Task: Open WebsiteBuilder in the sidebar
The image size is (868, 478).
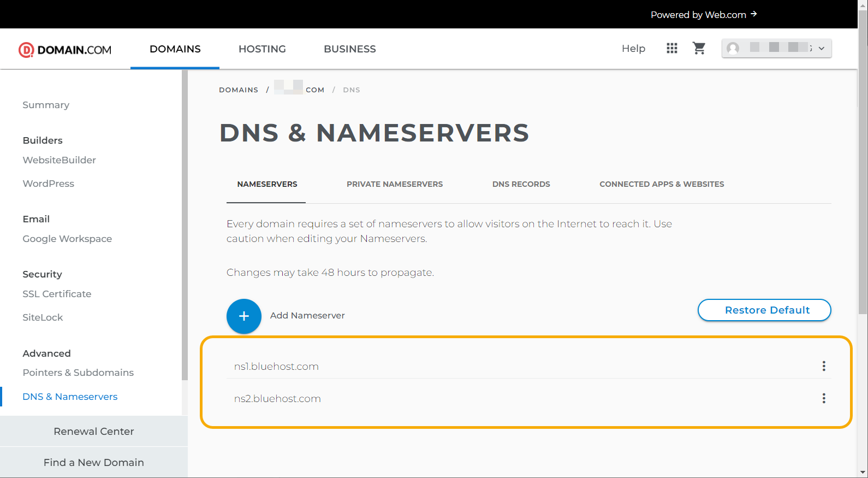Action: point(60,160)
